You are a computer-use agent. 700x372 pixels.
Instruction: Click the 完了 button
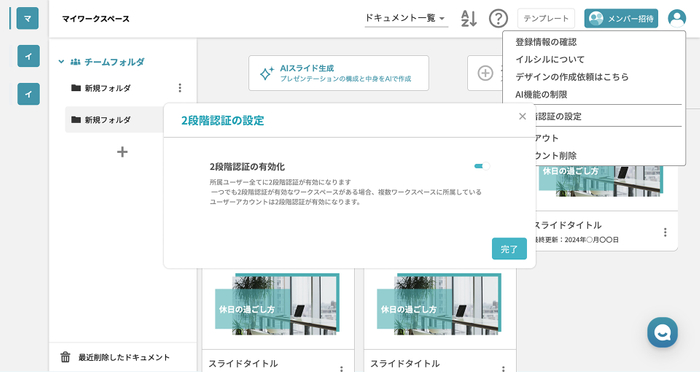[x=509, y=249]
